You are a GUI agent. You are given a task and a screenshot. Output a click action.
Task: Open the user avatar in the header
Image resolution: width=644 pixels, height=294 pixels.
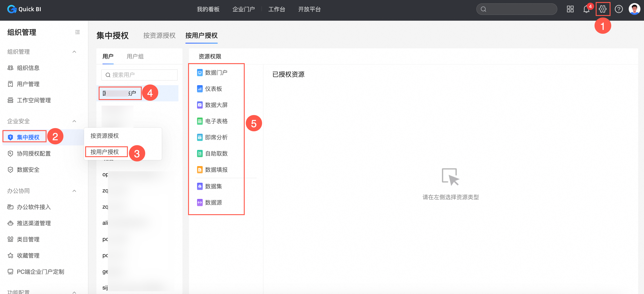point(634,9)
